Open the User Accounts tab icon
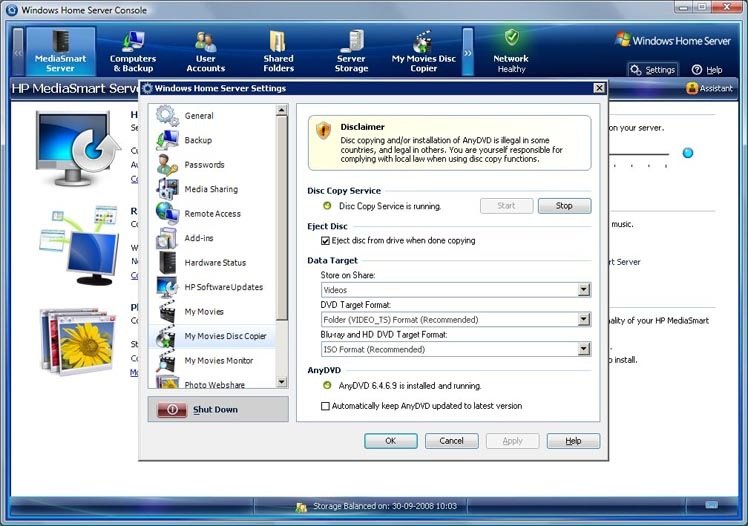This screenshot has height=526, width=748. point(206,41)
